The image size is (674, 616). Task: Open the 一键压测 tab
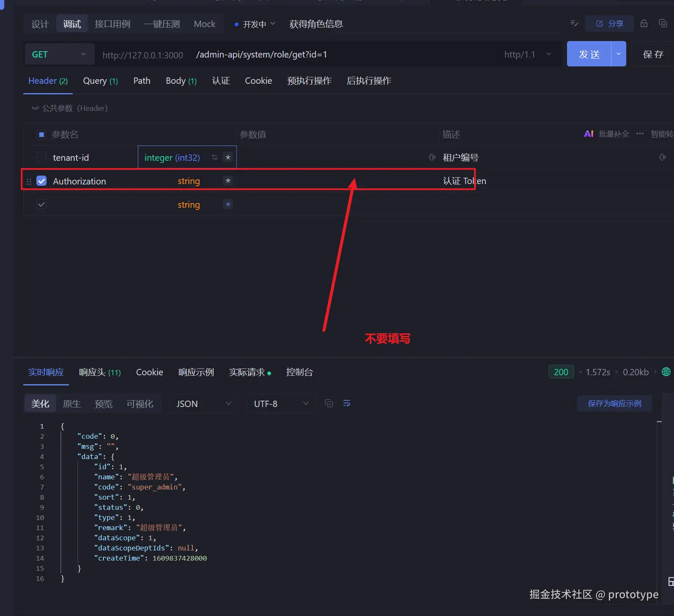click(162, 24)
